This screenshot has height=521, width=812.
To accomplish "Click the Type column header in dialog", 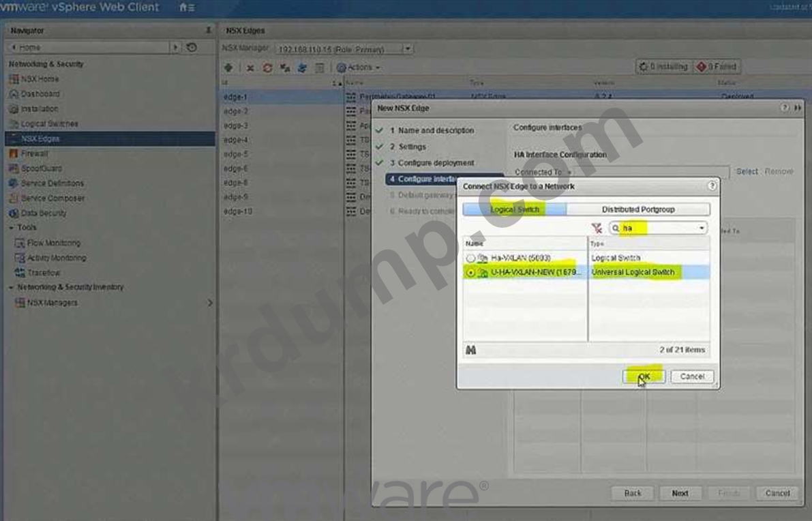I will coord(649,243).
